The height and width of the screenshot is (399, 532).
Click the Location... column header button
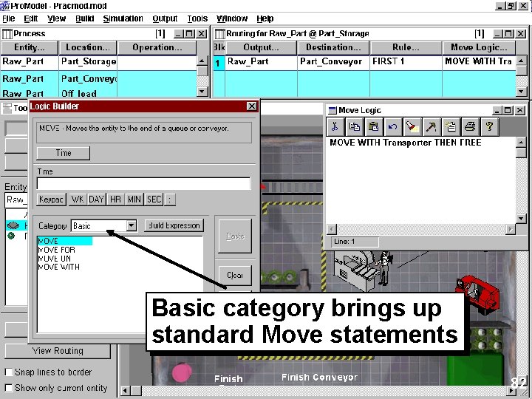[x=88, y=47]
